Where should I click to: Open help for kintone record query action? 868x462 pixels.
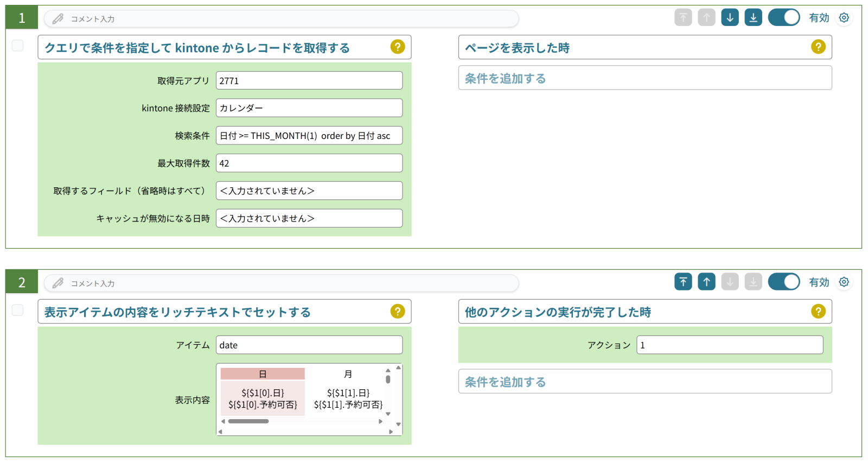tap(398, 47)
